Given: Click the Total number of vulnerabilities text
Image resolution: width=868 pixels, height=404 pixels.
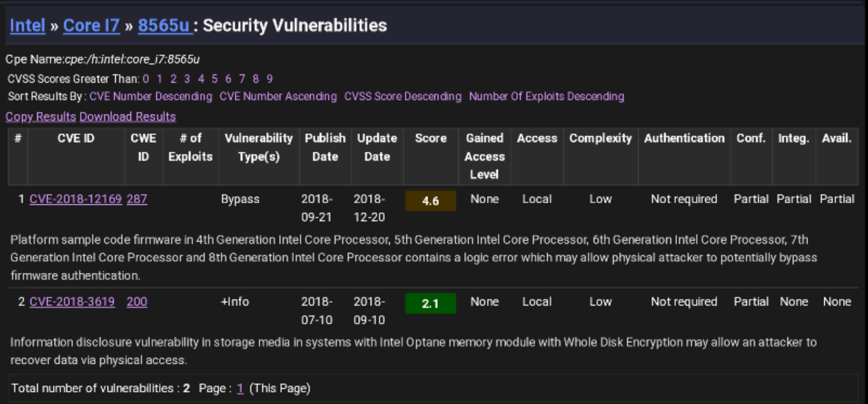Looking at the screenshot, I should tap(100, 388).
